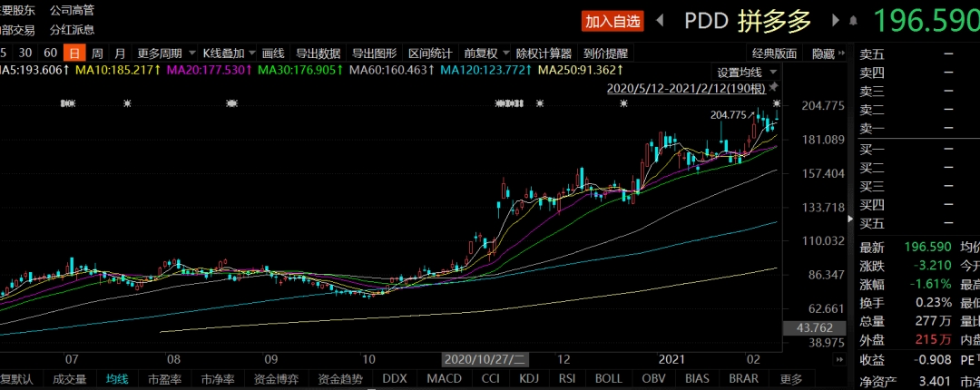Add PDD to watchlist with 加入自选
This screenshot has height=390, width=980.
coord(613,21)
